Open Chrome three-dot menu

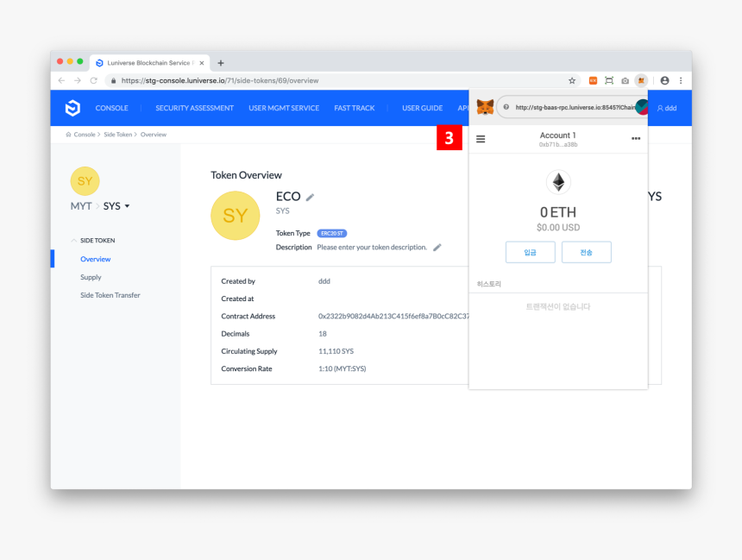[x=681, y=80]
